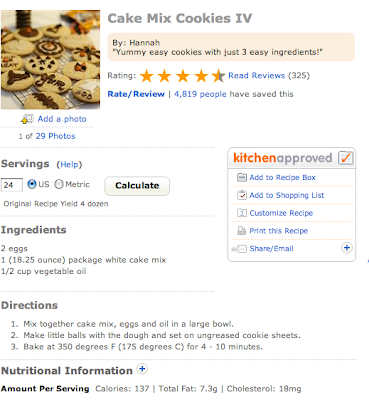The width and height of the screenshot is (369, 400).
Task: Click the kitchenapproved checkmark icon
Action: 345,158
